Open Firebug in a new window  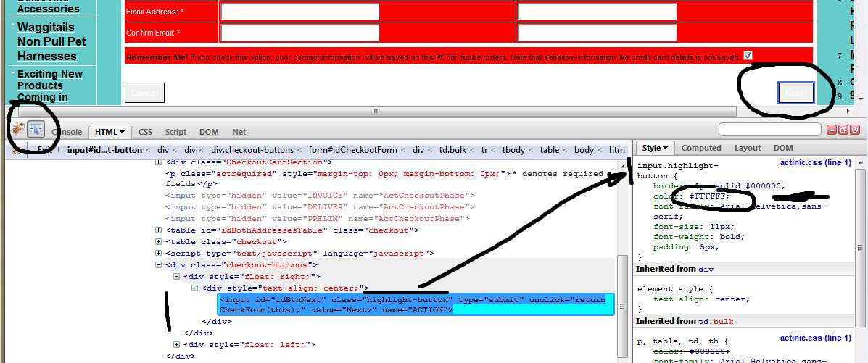click(843, 130)
